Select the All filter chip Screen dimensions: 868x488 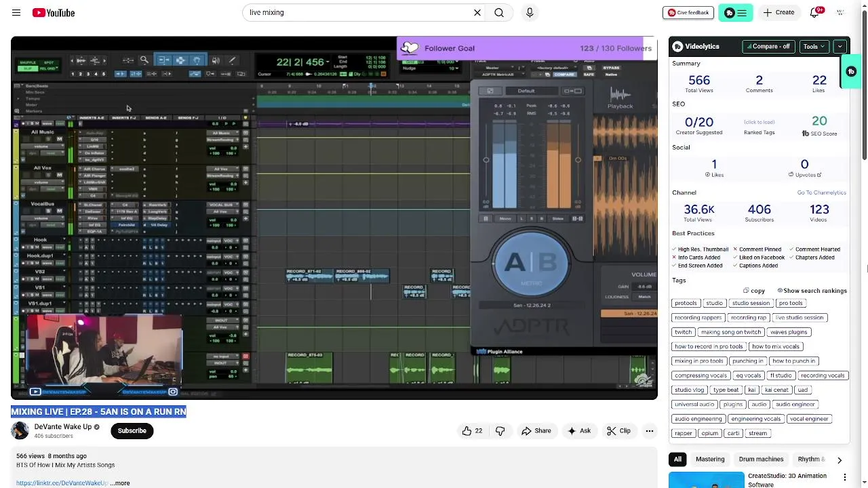677,459
